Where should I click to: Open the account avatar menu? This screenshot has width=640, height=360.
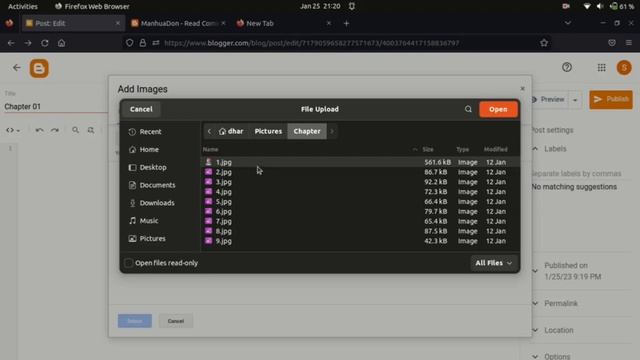[624, 67]
